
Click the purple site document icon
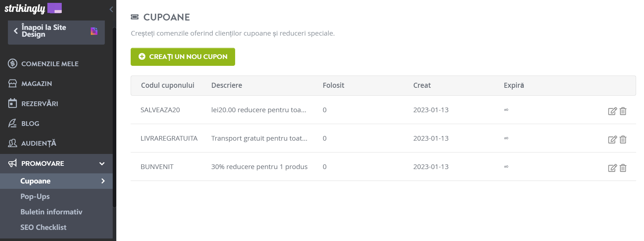point(94,31)
